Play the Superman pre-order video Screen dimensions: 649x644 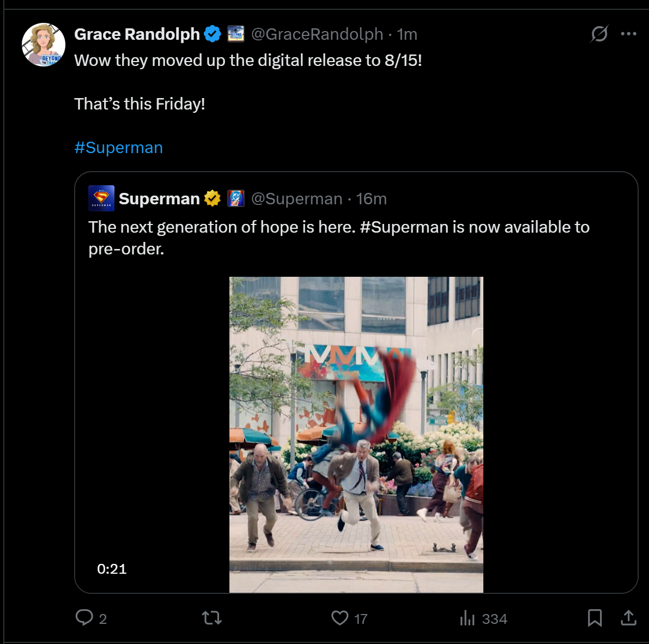click(x=356, y=434)
